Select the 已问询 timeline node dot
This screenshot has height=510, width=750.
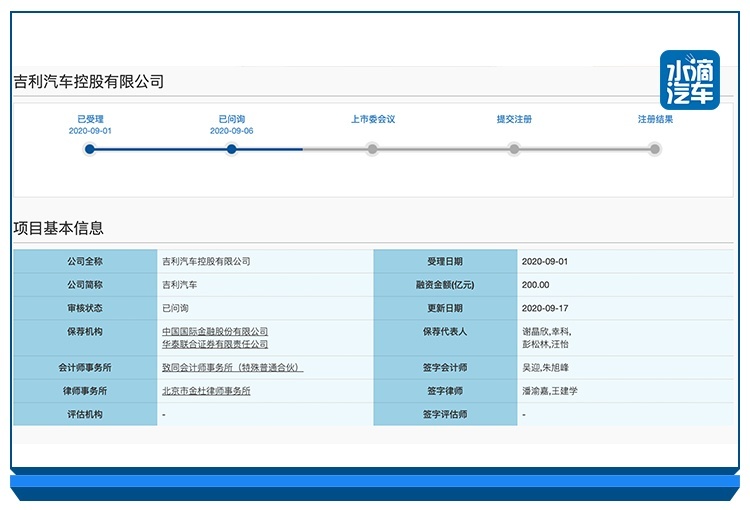232,149
